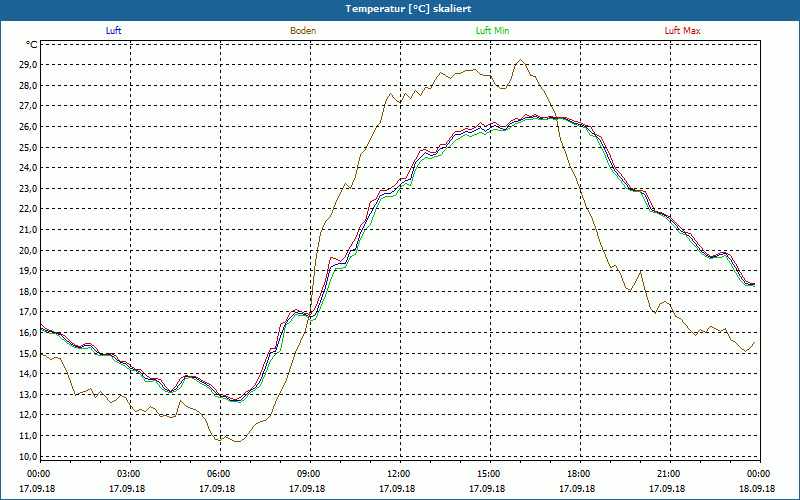Screen dimensions: 800x500
Task: Click the Boden curve minimum near 06:30
Action: (x=238, y=441)
